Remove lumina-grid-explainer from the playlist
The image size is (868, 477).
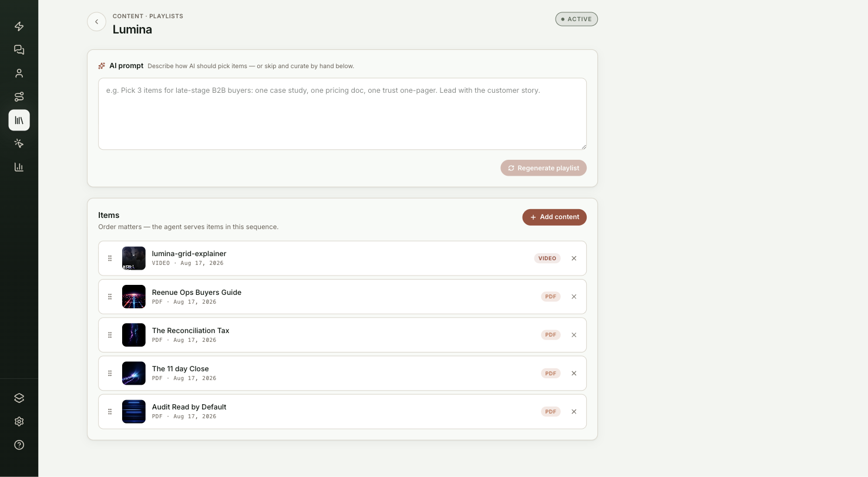[574, 258]
